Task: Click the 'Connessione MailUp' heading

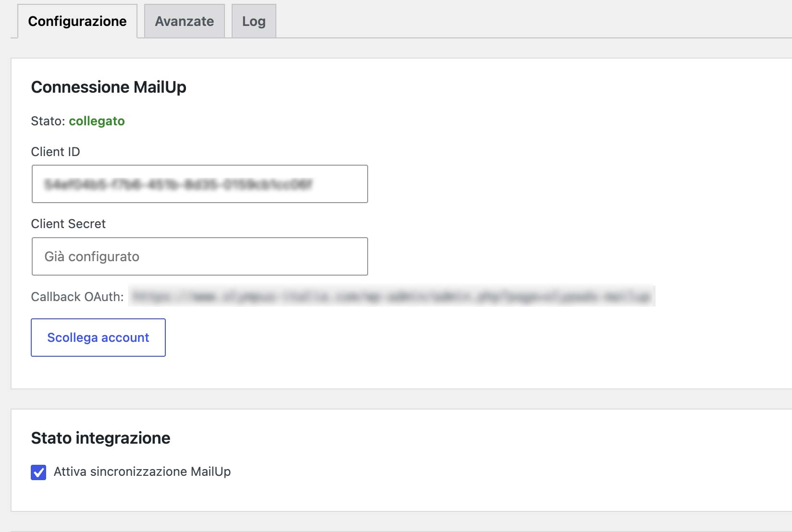Action: point(109,87)
